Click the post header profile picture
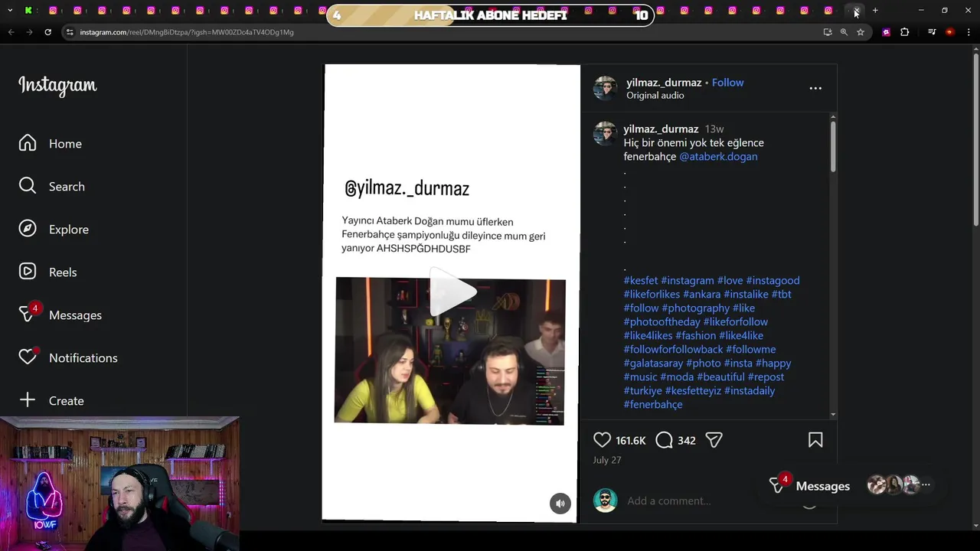This screenshot has width=980, height=551. click(605, 88)
